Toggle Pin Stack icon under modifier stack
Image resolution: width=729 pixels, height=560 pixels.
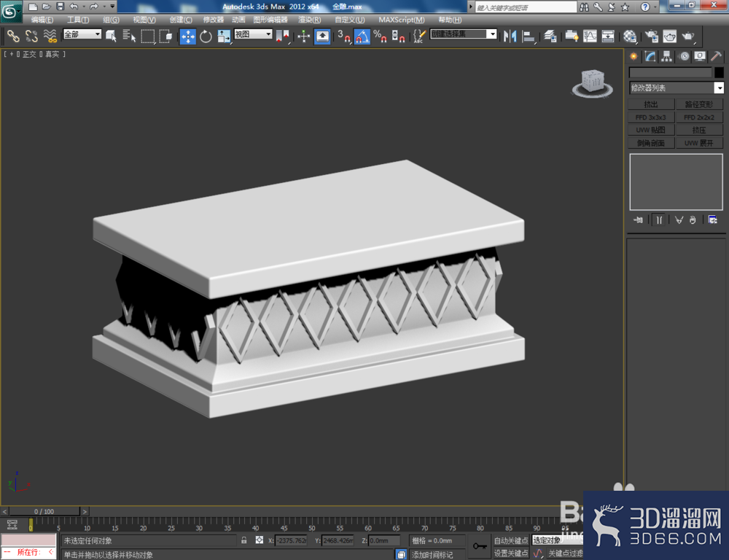coord(639,219)
